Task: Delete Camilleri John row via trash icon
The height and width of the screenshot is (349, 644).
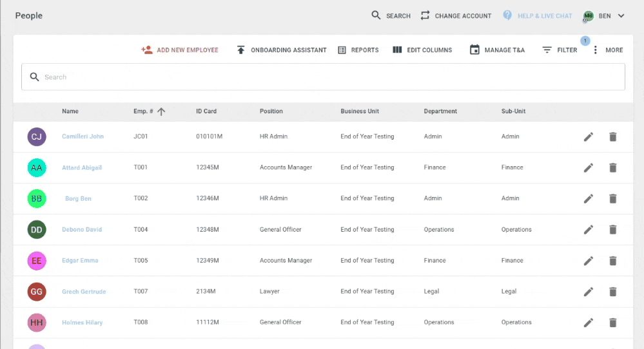Action: click(x=613, y=137)
